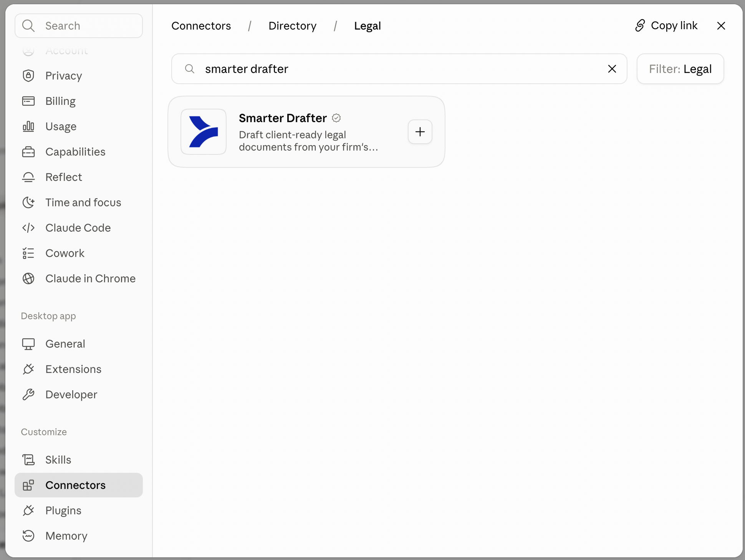Go to the Billing section

pyautogui.click(x=79, y=101)
